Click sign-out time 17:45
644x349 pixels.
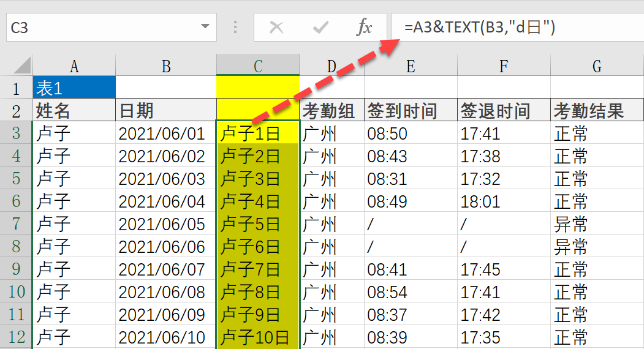(x=504, y=269)
